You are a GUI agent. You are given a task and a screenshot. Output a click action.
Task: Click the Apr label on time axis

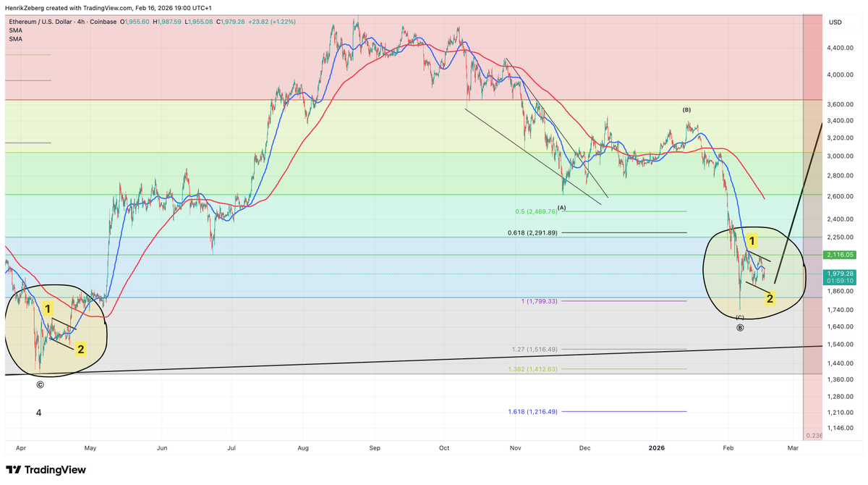(20, 449)
